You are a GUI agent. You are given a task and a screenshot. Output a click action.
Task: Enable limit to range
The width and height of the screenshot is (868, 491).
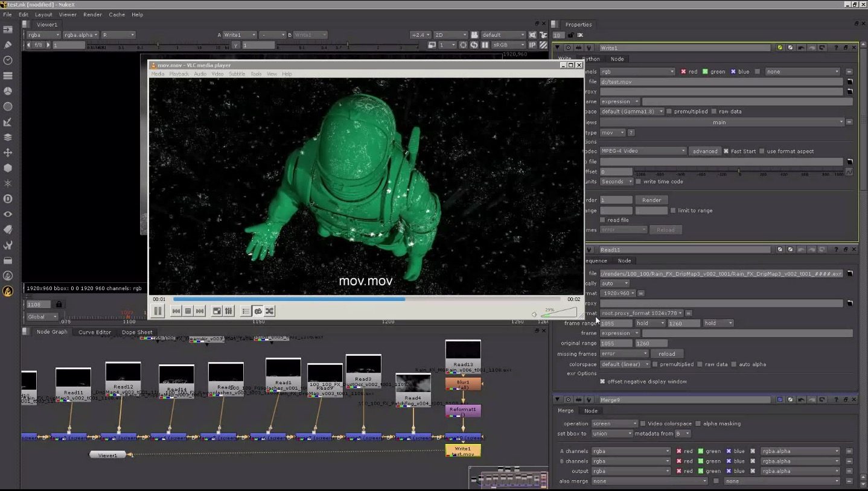pos(673,210)
